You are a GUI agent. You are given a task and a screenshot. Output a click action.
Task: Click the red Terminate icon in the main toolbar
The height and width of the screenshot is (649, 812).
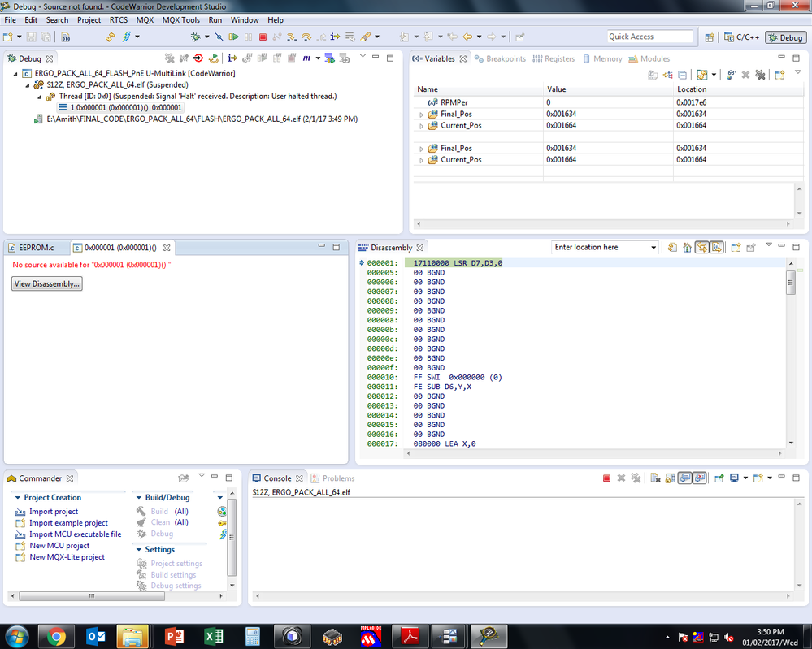pyautogui.click(x=263, y=37)
